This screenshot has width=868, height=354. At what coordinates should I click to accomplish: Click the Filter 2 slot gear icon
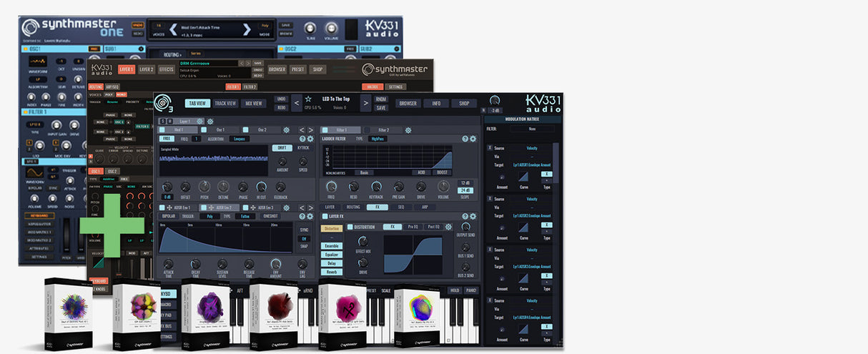(408, 130)
